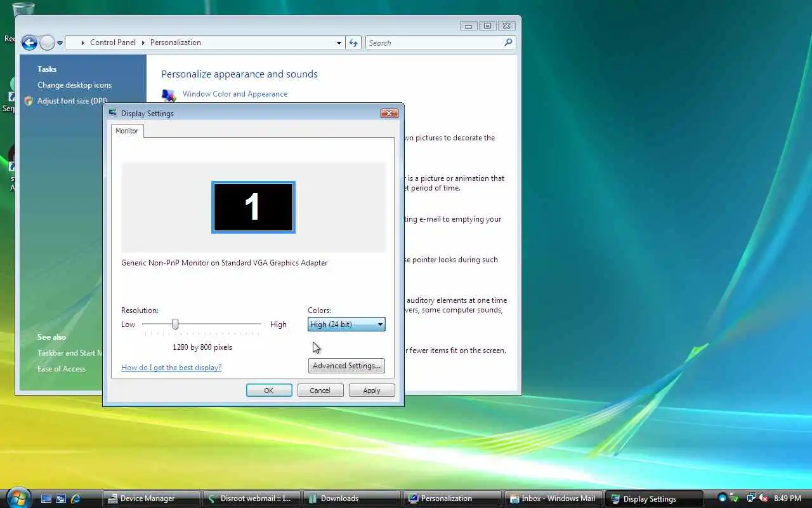Screen dimensions: 812x508
Task: Click Show Desktop quick launch icon
Action: point(46,499)
